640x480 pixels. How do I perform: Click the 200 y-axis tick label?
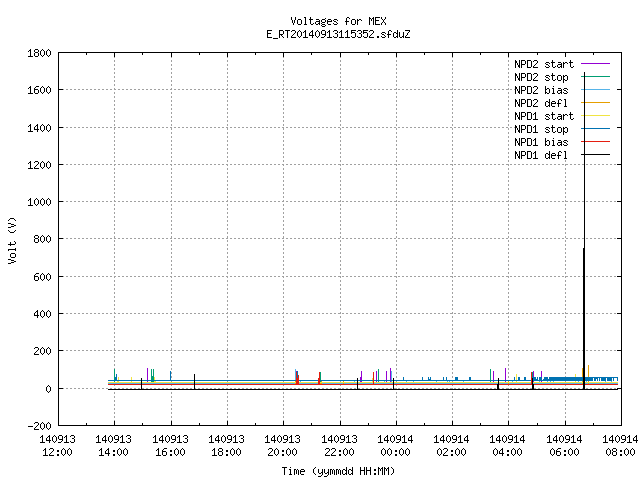point(42,351)
